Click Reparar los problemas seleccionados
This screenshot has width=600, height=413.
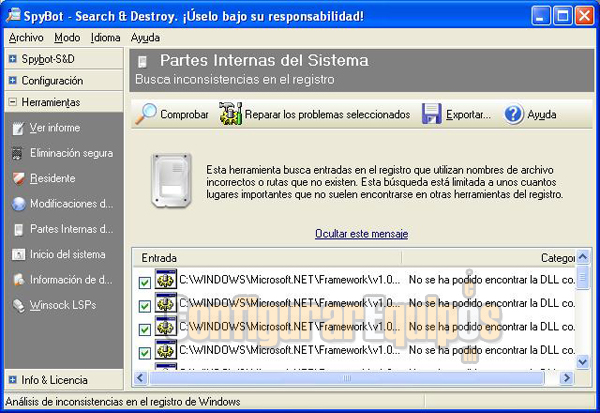pos(327,114)
